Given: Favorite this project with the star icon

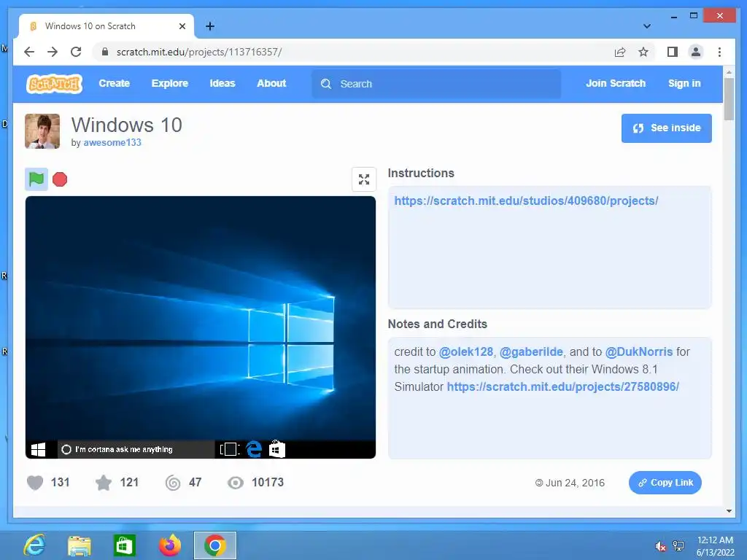Looking at the screenshot, I should pos(104,483).
